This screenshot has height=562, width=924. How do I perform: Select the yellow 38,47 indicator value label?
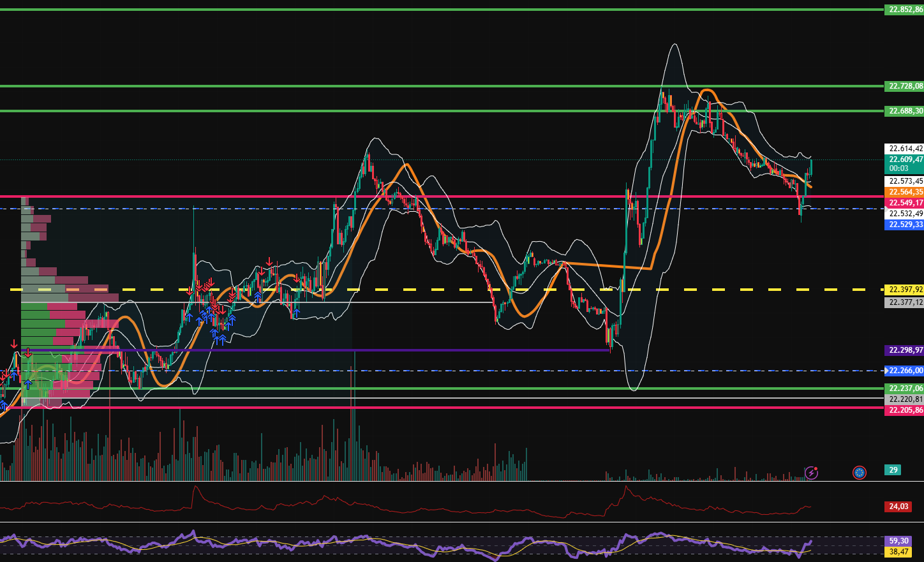(x=898, y=552)
